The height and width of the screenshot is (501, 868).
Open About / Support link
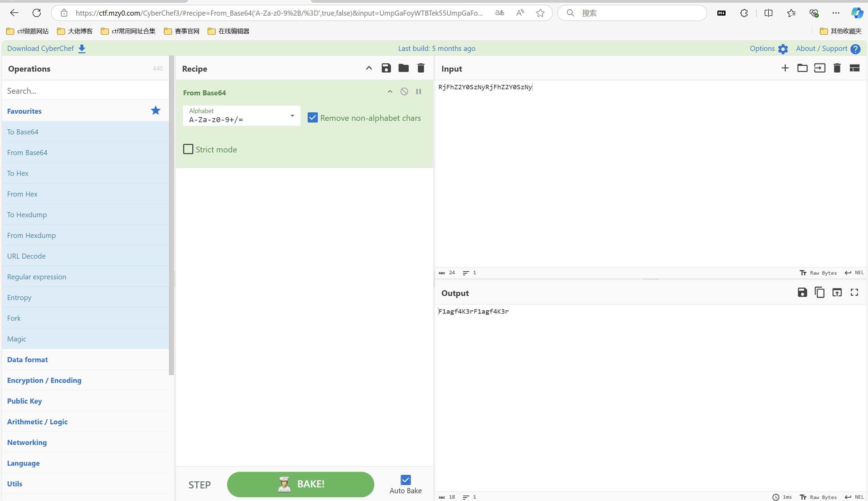coord(822,49)
